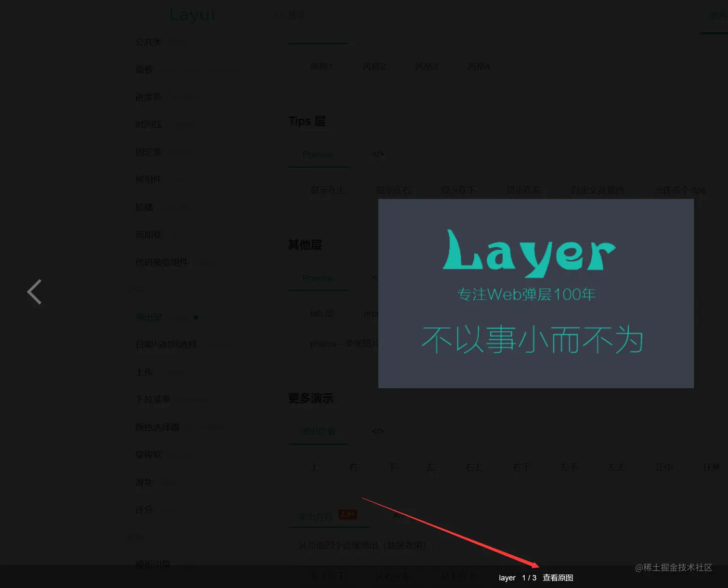Click the 自定义背景色 button
The width and height of the screenshot is (728, 588).
click(x=597, y=190)
